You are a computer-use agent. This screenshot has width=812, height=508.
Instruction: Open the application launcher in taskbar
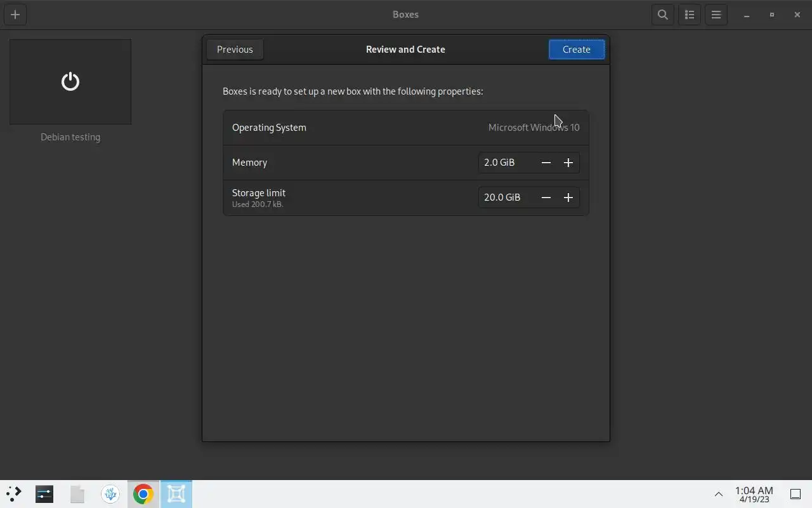(14, 494)
